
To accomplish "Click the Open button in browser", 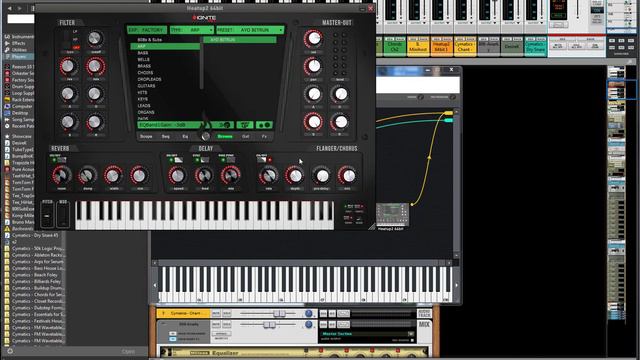I will [128, 351].
